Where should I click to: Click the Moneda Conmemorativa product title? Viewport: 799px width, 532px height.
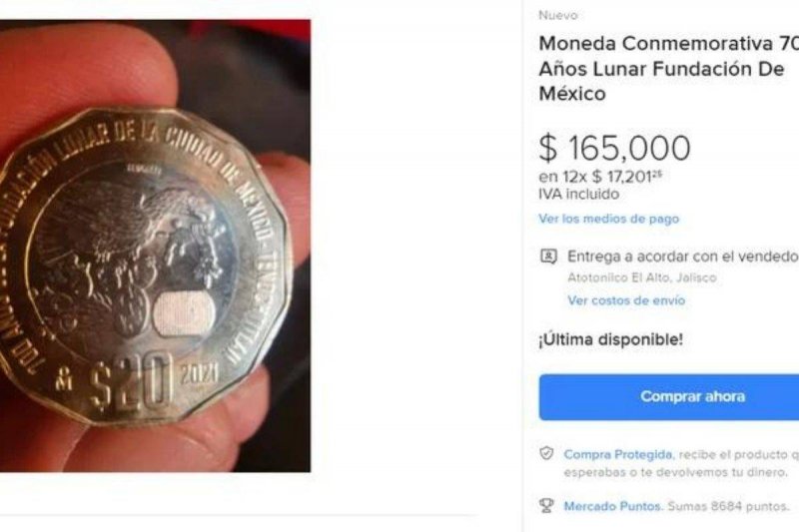(x=668, y=69)
